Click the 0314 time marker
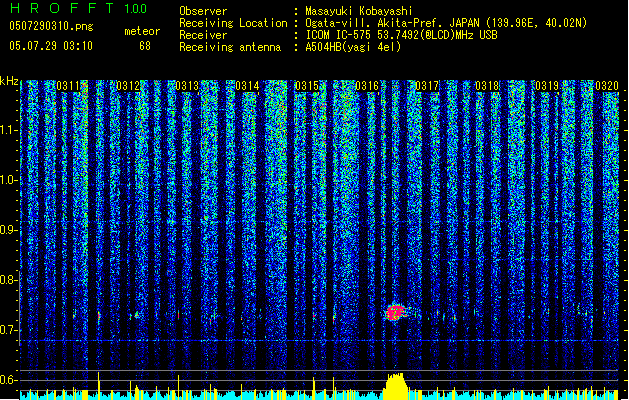 (x=247, y=86)
